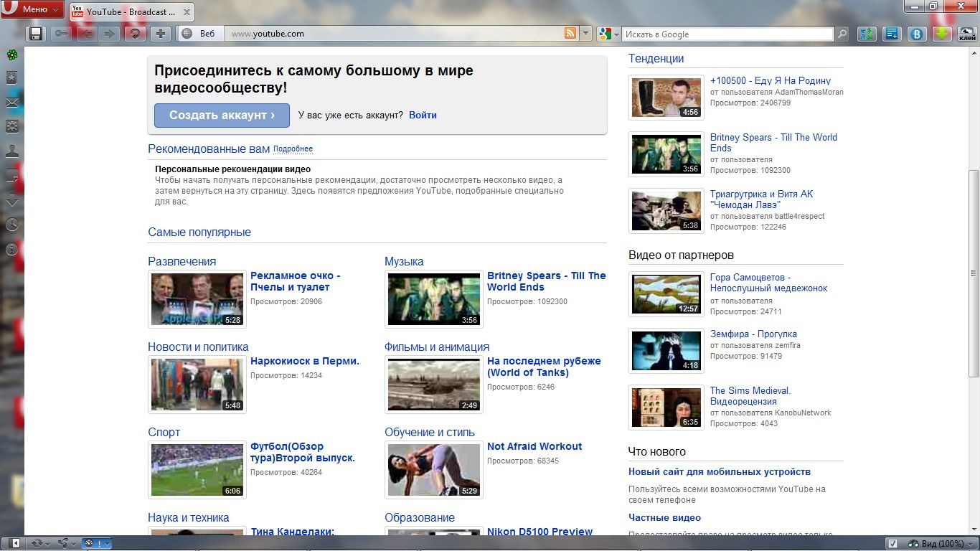Image resolution: width=980 pixels, height=551 pixels.
Task: Click the Веб globe site badge
Action: (199, 34)
